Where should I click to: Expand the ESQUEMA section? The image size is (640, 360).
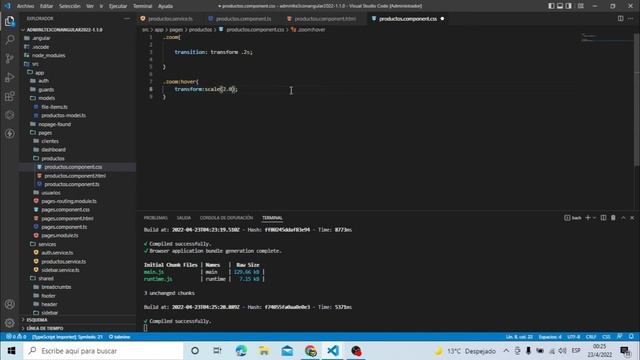pyautogui.click(x=37, y=320)
